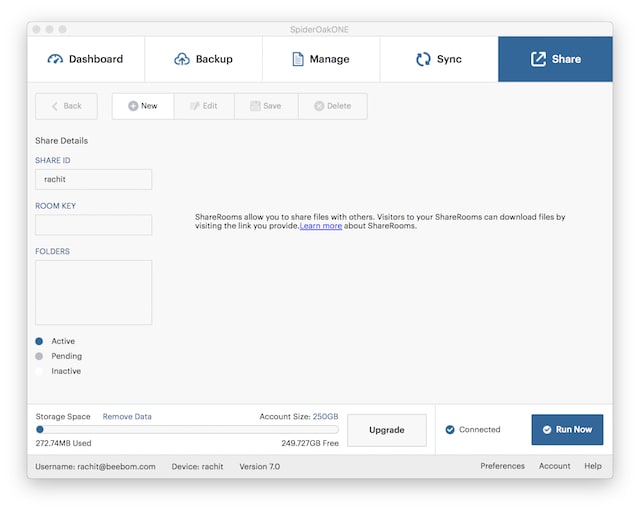Open the Sync tab

tap(439, 59)
